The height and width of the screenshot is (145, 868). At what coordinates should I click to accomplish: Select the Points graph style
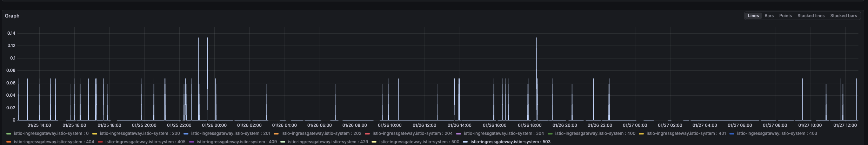pos(785,16)
